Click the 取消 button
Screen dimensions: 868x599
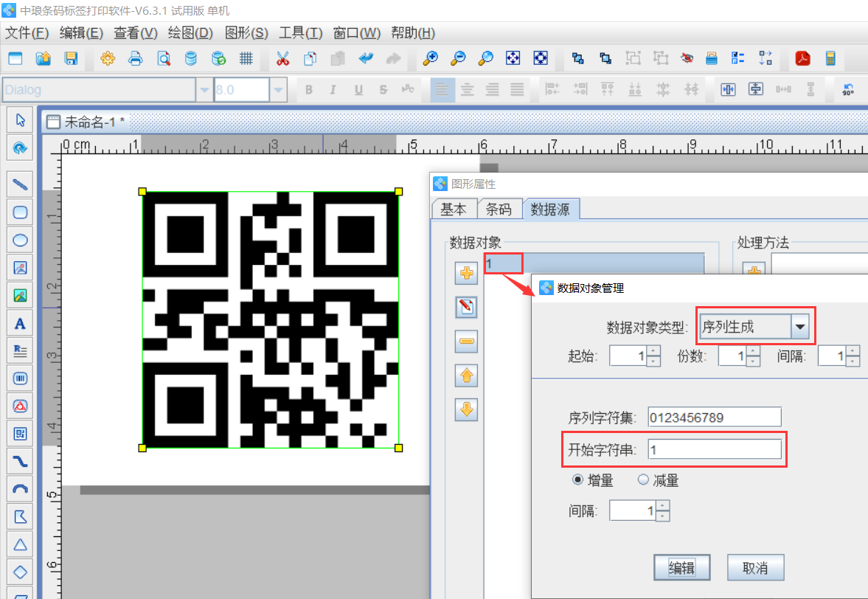click(x=755, y=567)
